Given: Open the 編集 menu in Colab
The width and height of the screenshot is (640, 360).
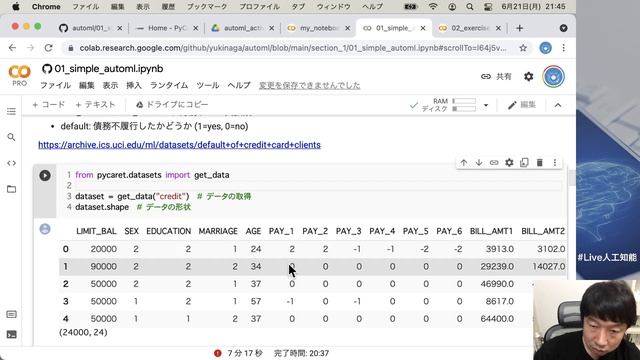Looking at the screenshot, I should 87,85.
